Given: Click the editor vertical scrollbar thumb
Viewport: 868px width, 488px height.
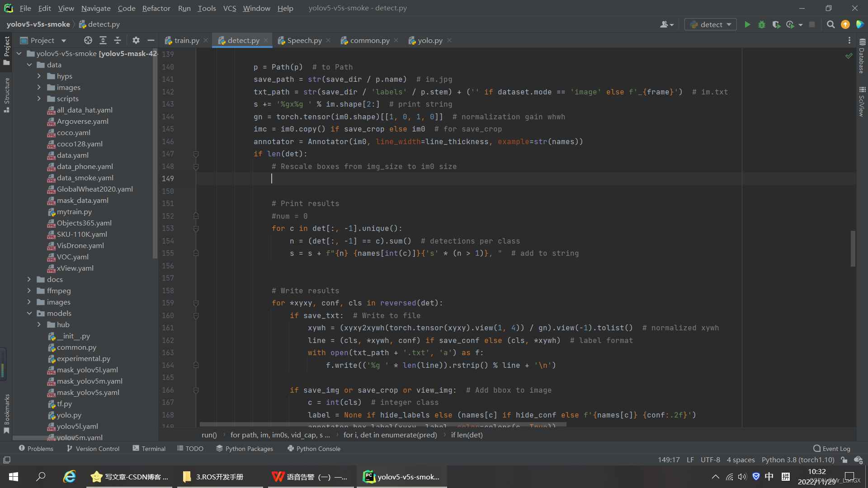Looking at the screenshot, I should point(853,249).
